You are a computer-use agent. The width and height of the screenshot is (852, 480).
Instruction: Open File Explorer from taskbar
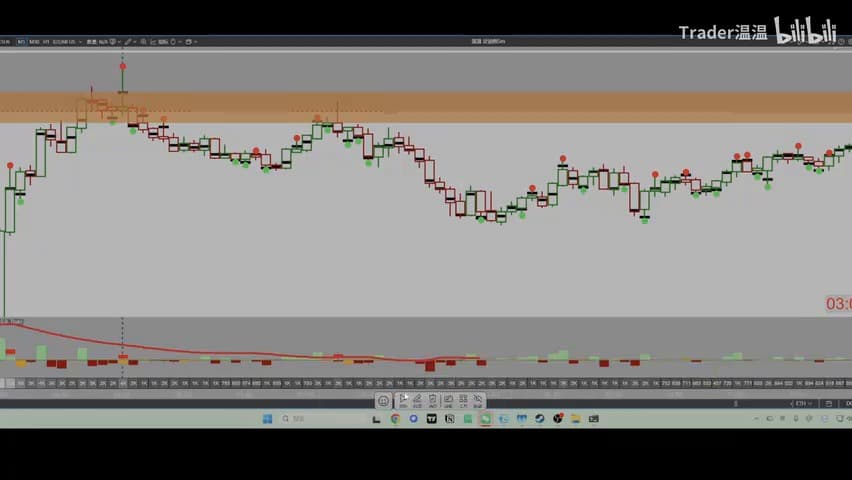tap(575, 419)
